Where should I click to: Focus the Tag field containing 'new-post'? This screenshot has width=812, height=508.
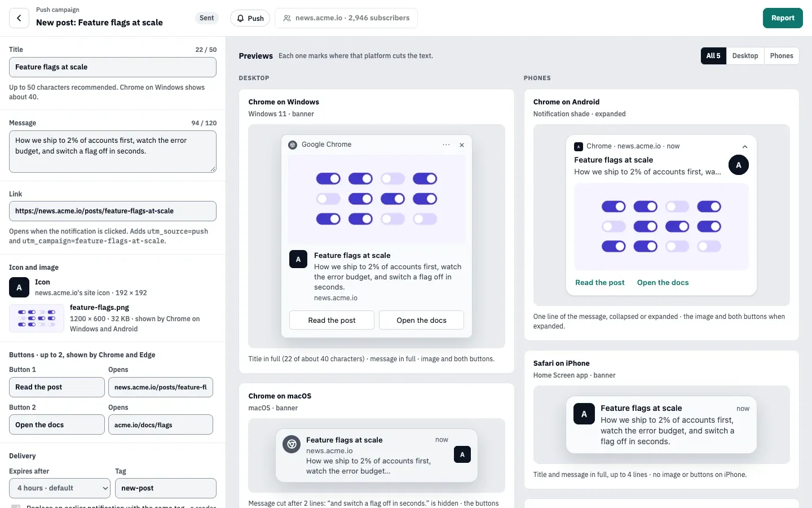tap(166, 488)
